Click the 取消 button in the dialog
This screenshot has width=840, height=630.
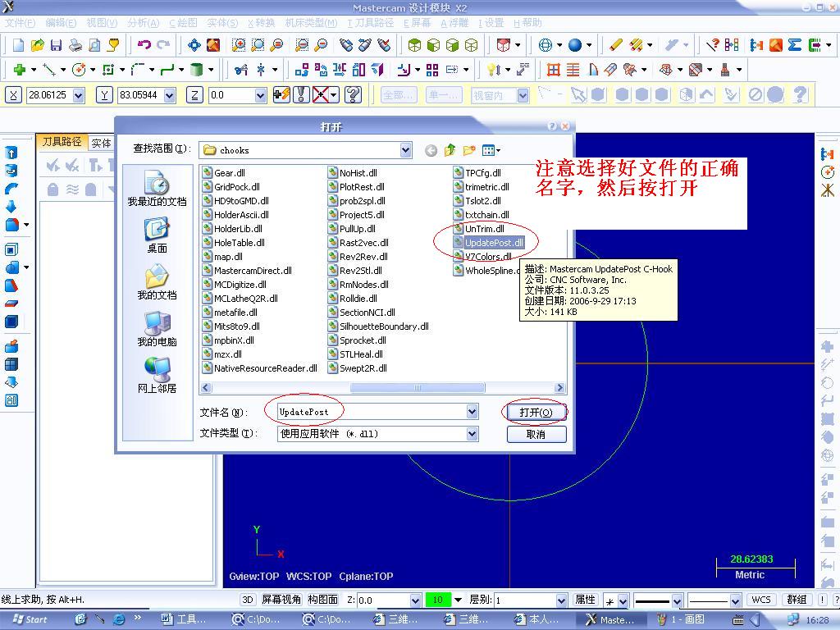[x=536, y=435]
